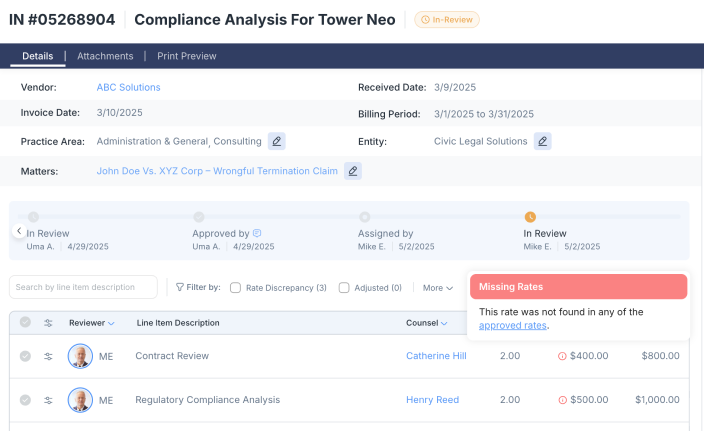Click the Civic Legal Solutions entity text
Image resolution: width=704 pixels, height=440 pixels.
[x=480, y=141]
